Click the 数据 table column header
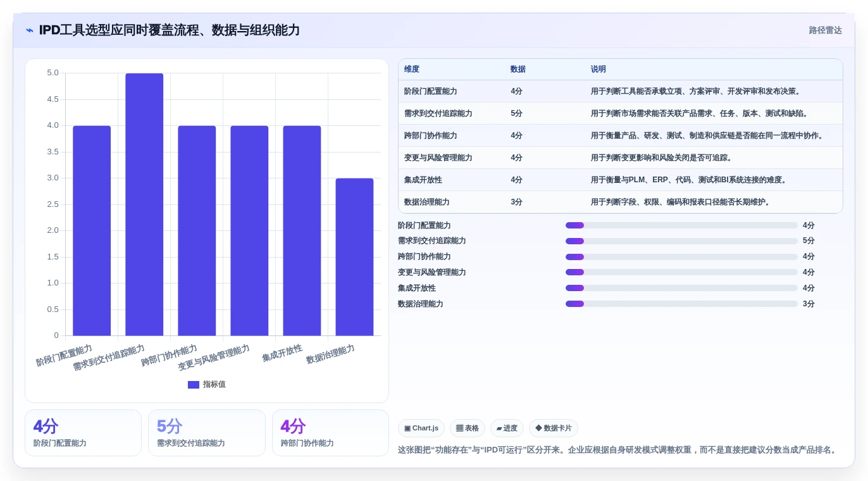 click(518, 69)
